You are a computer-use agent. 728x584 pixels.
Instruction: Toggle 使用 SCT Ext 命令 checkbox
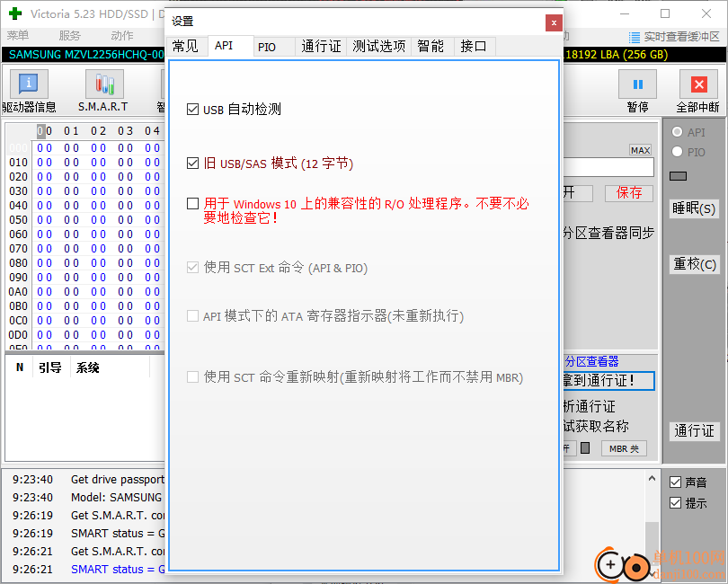tap(192, 268)
